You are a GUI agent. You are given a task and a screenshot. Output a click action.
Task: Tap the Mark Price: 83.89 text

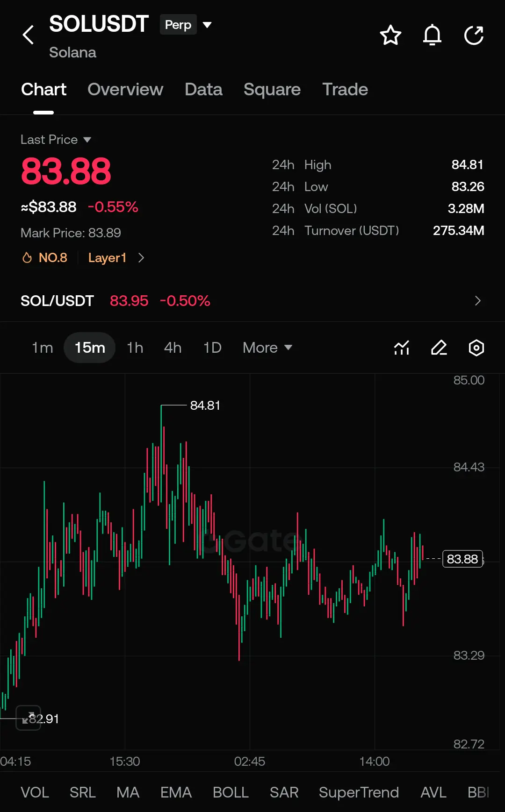[71, 233]
